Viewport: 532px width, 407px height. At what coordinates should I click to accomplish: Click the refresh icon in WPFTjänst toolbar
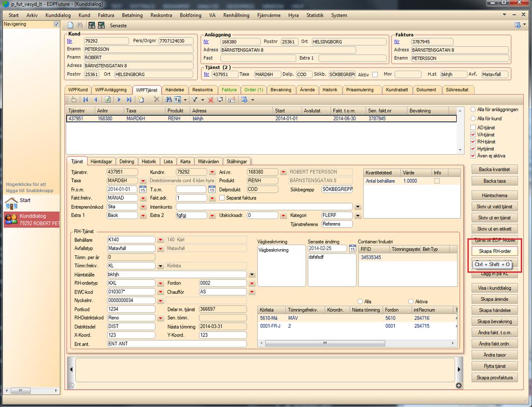click(108, 100)
